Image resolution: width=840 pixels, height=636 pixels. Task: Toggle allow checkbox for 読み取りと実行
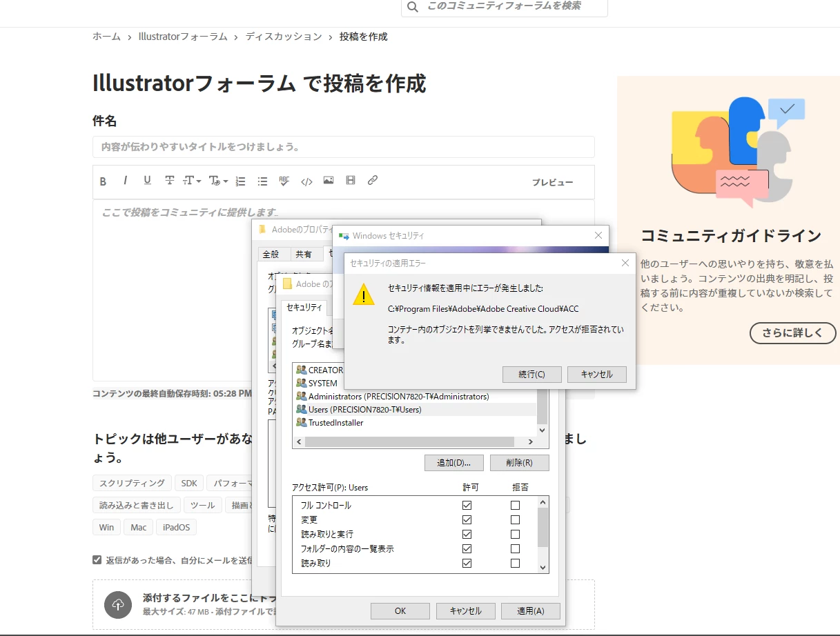[467, 534]
